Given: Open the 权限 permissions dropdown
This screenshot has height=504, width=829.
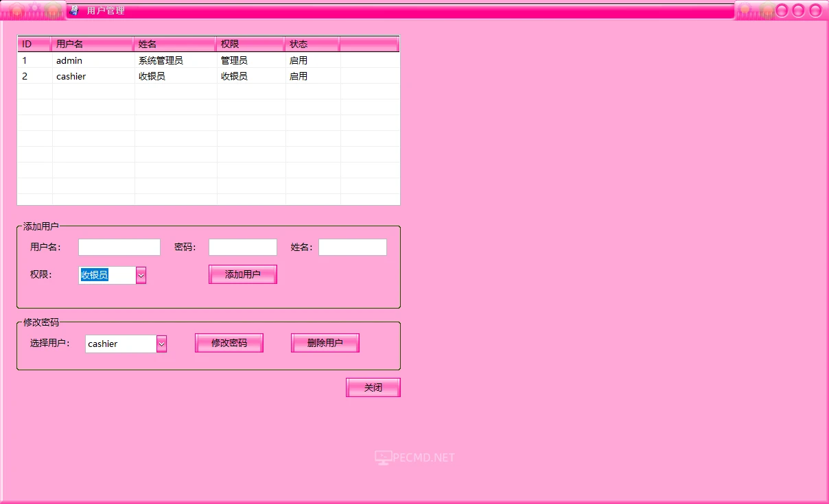Looking at the screenshot, I should coord(141,275).
